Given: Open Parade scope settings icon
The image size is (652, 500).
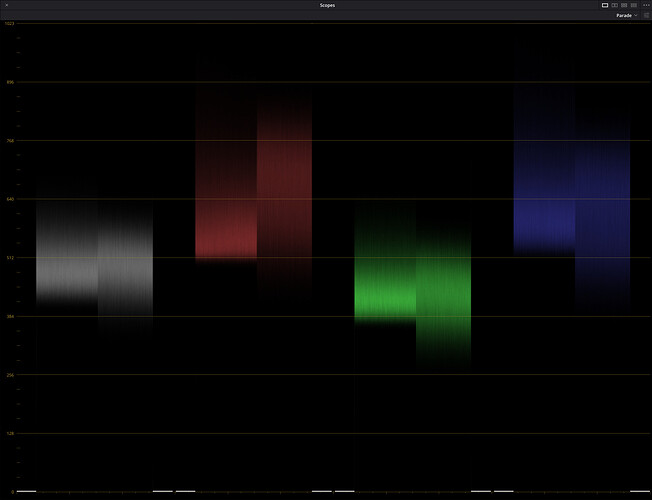Looking at the screenshot, I should pyautogui.click(x=646, y=15).
